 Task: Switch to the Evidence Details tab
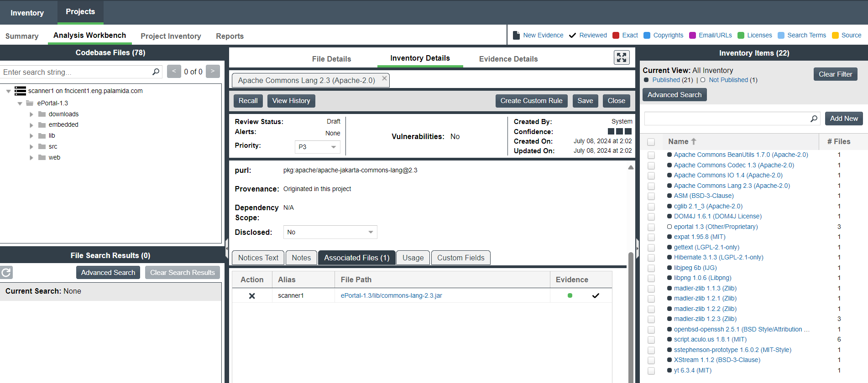(508, 59)
